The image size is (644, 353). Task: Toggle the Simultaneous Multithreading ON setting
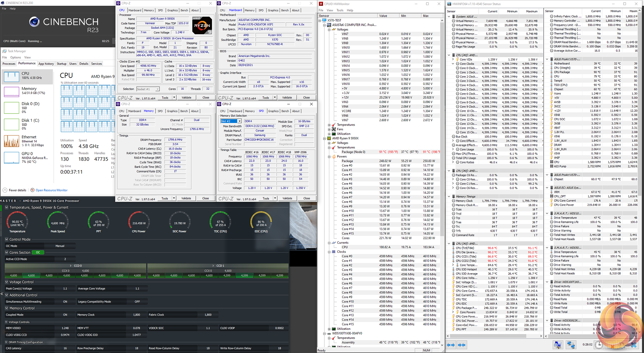(x=65, y=302)
